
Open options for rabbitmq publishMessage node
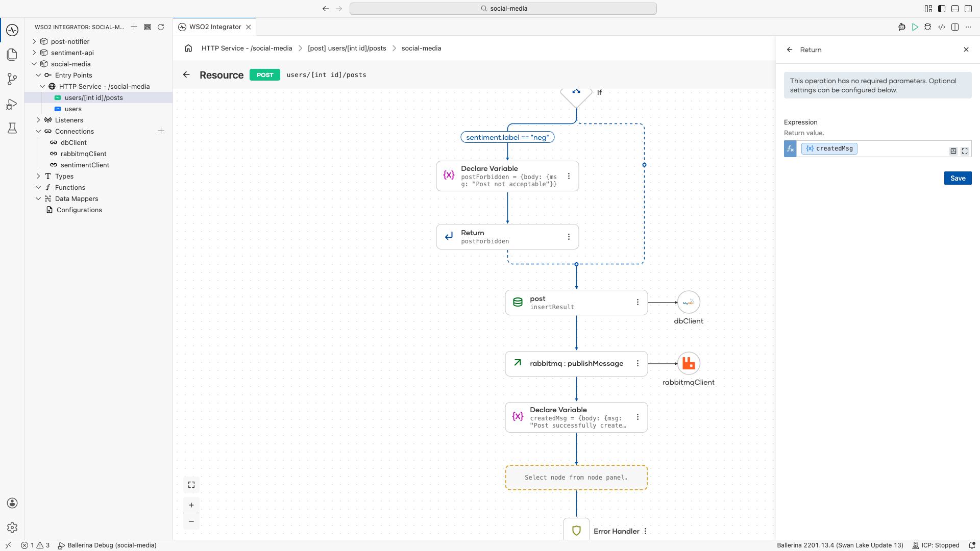tap(638, 363)
